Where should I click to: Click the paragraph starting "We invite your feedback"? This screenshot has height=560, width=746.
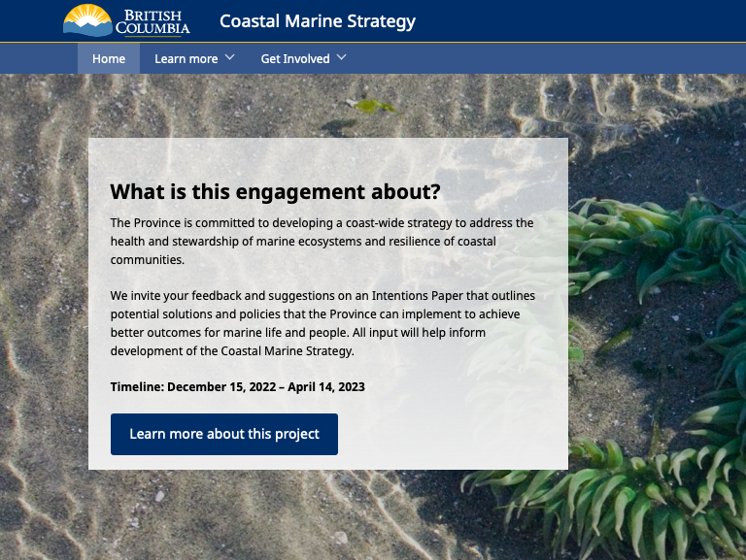tap(322, 323)
